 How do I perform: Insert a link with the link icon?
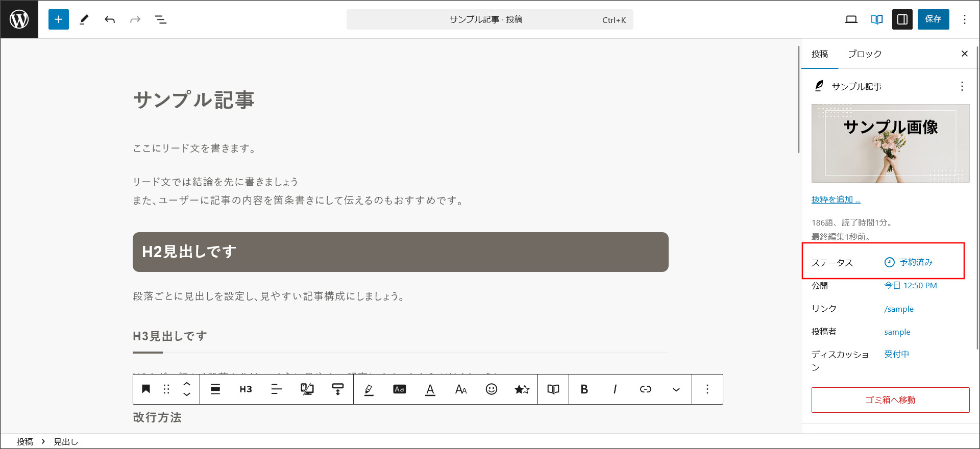pyautogui.click(x=646, y=389)
